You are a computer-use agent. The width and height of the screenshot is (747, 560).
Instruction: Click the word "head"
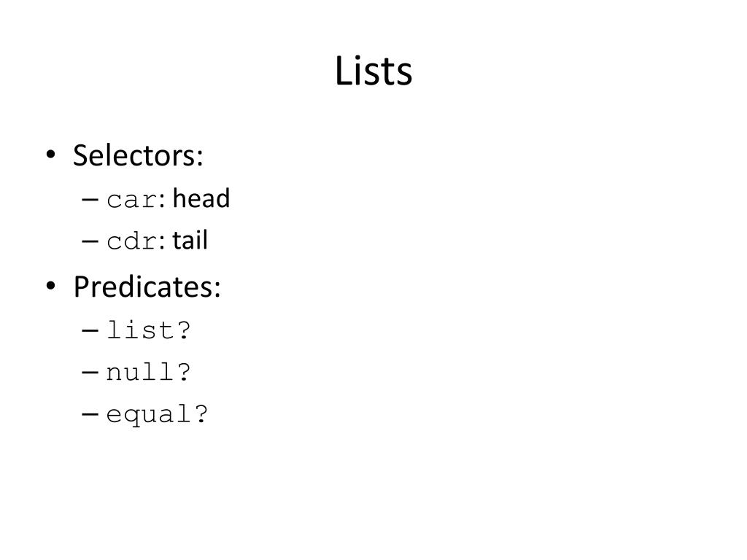[201, 198]
